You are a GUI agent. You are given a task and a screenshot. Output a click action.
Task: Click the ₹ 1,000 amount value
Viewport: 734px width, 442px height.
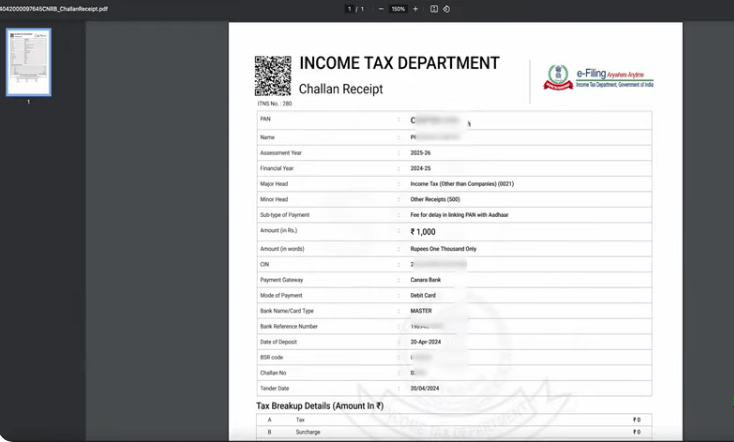423,231
